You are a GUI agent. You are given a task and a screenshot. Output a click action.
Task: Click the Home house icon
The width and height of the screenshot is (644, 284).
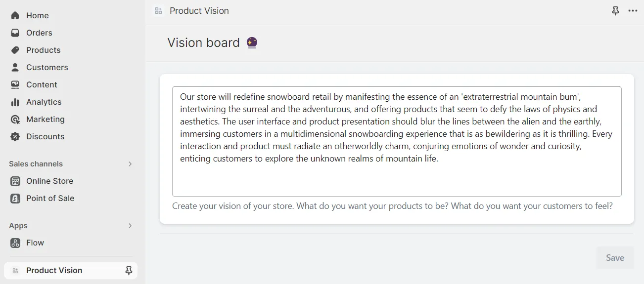[15, 16]
